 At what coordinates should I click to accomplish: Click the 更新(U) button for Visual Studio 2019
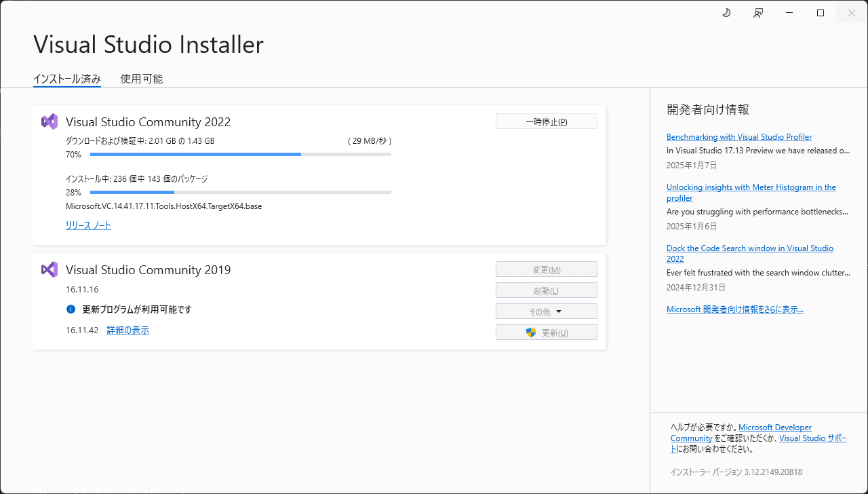pyautogui.click(x=546, y=332)
